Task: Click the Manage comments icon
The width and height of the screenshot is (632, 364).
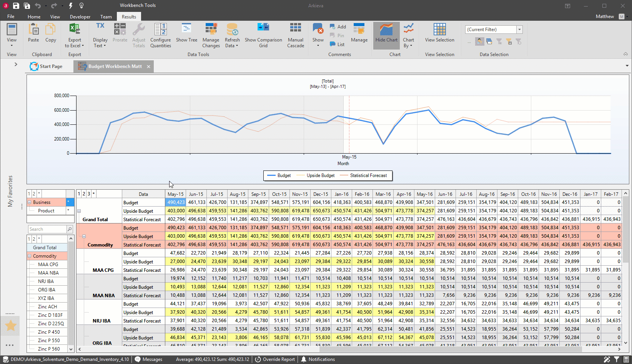Action: click(x=359, y=29)
